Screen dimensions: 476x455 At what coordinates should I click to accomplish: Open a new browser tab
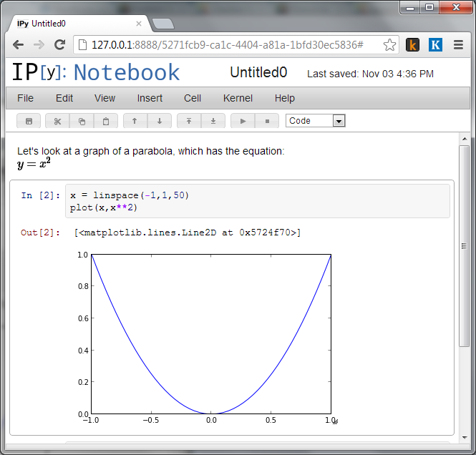click(x=163, y=24)
